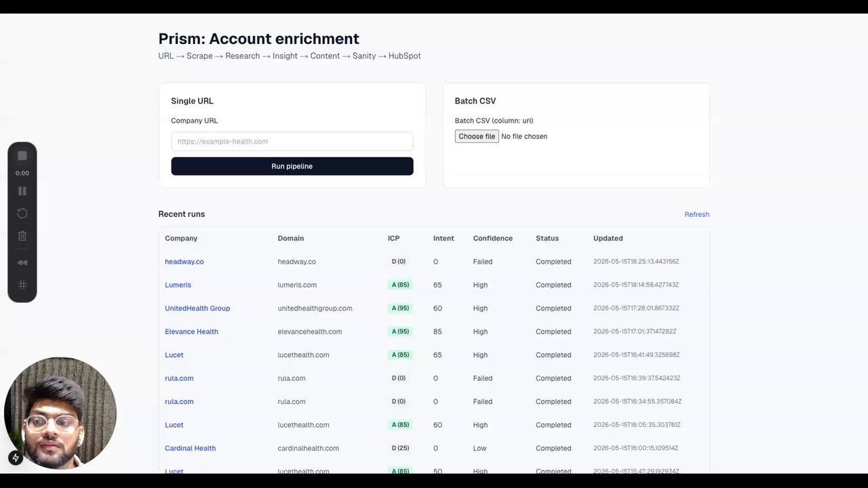
Task: Click the lightning bolt badge near webcam
Action: 16,458
